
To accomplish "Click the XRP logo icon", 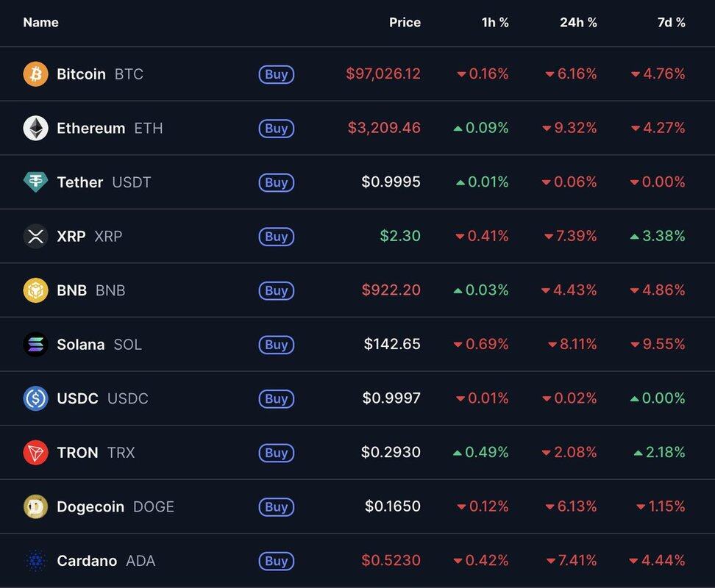I will tap(35, 236).
